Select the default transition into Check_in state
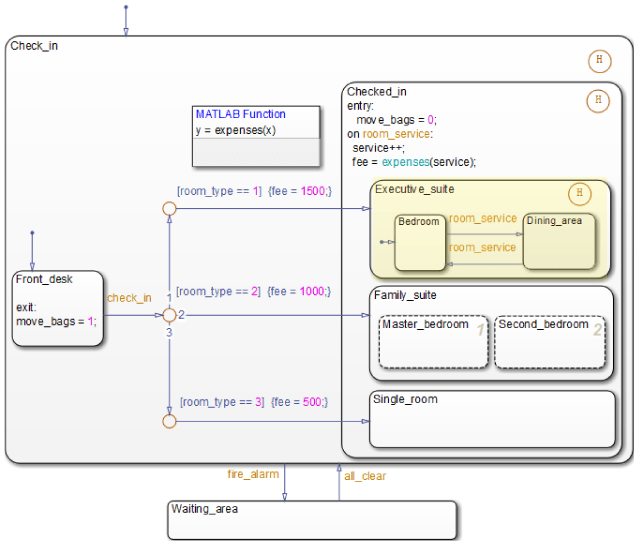Image resolution: width=638 pixels, height=545 pixels. point(126,20)
